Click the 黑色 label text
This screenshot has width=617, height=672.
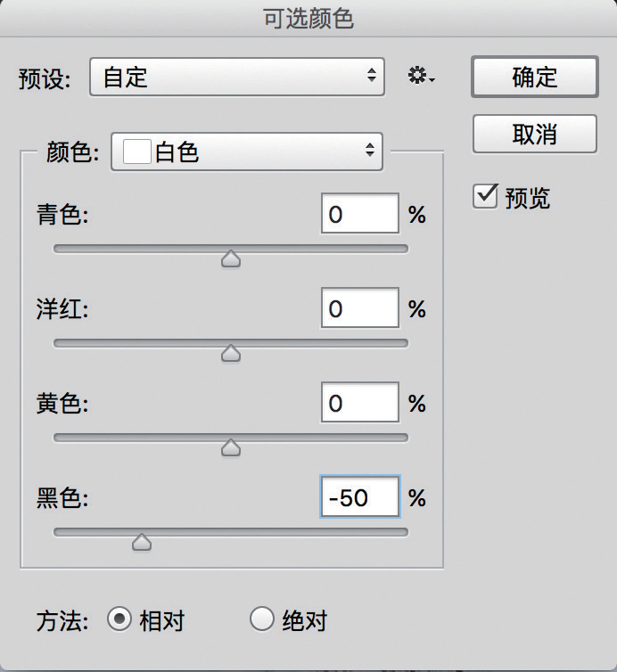pyautogui.click(x=63, y=498)
